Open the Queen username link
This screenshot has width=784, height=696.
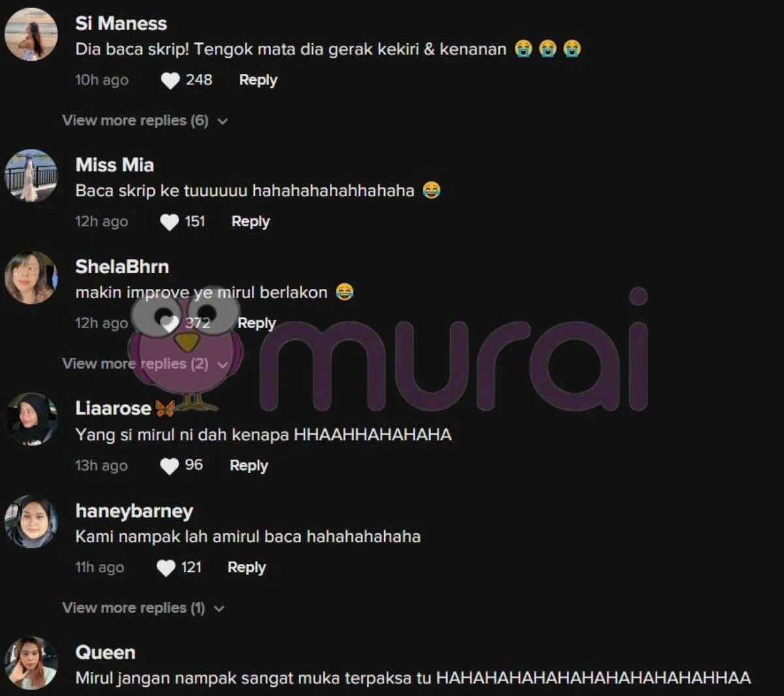click(105, 652)
